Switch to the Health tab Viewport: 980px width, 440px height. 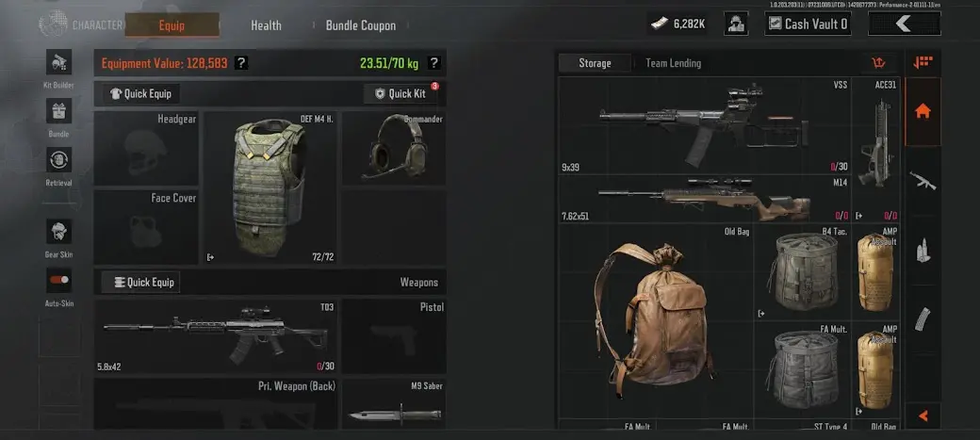267,25
